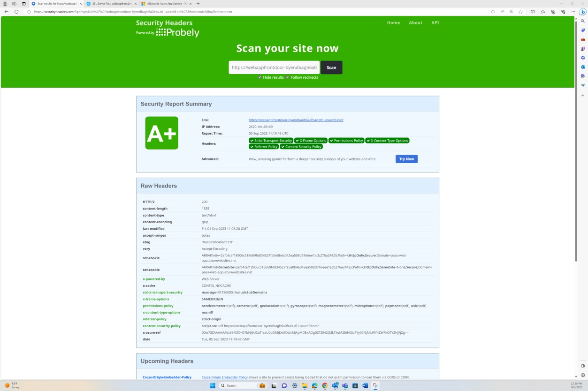The image size is (588, 391).
Task: Expand the weather details from the taskbar
Action: click(x=12, y=385)
